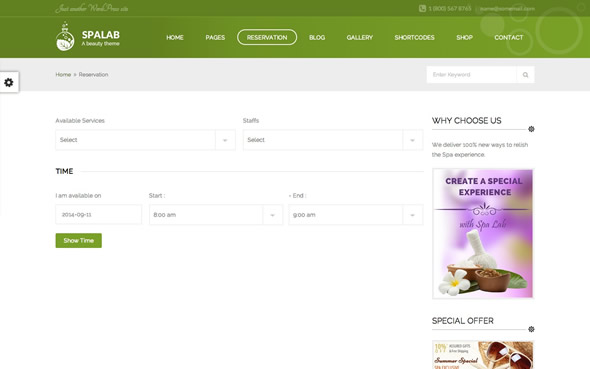Open the Create a Special Experience banner

(x=483, y=234)
